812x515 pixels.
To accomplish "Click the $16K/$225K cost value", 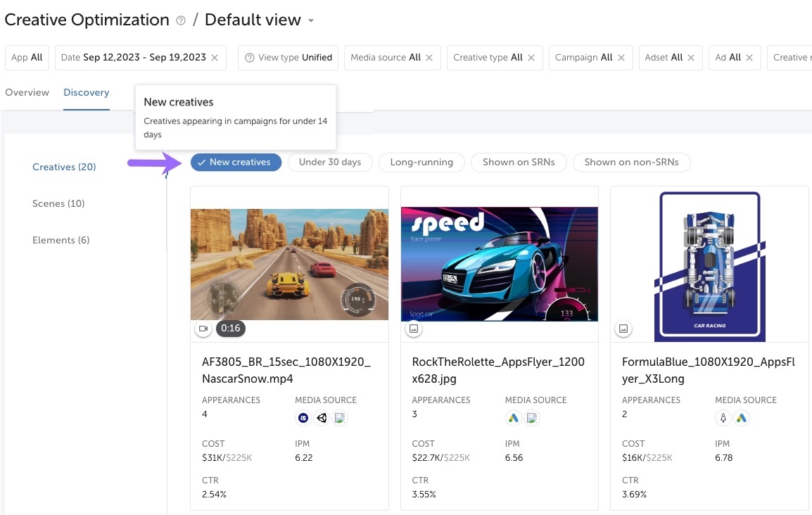I will 647,457.
